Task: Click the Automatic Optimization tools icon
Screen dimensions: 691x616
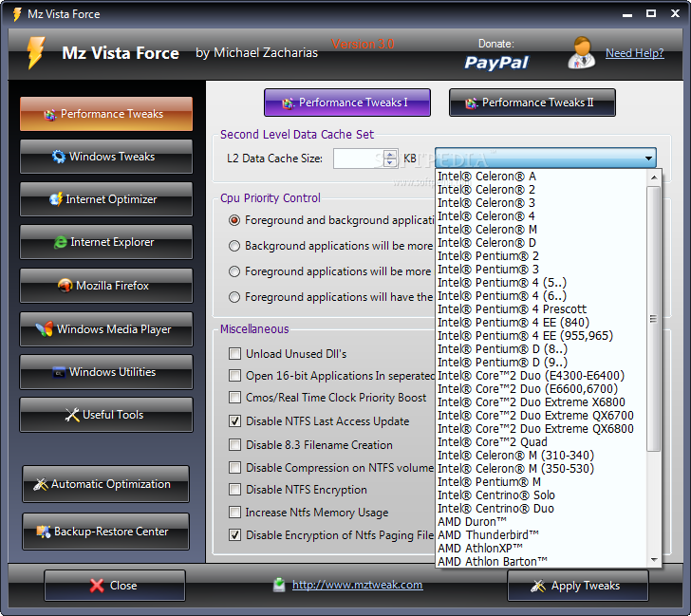Action: pos(41,484)
